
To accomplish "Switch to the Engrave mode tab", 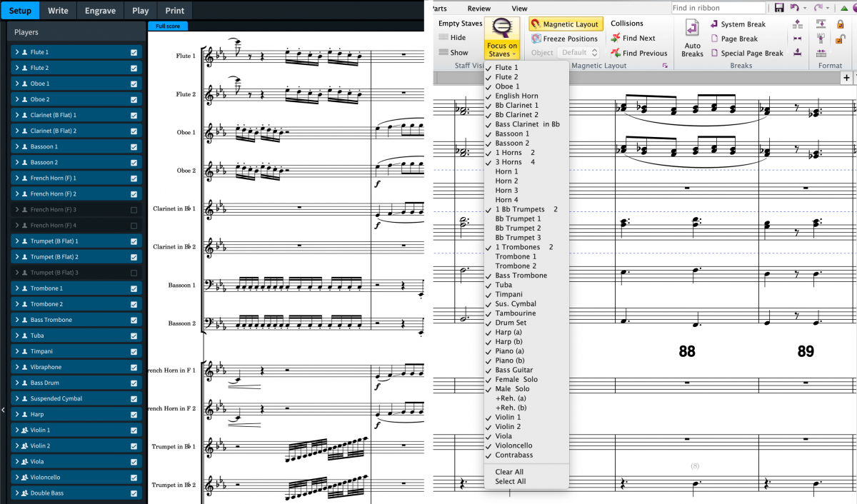I will coord(100,11).
